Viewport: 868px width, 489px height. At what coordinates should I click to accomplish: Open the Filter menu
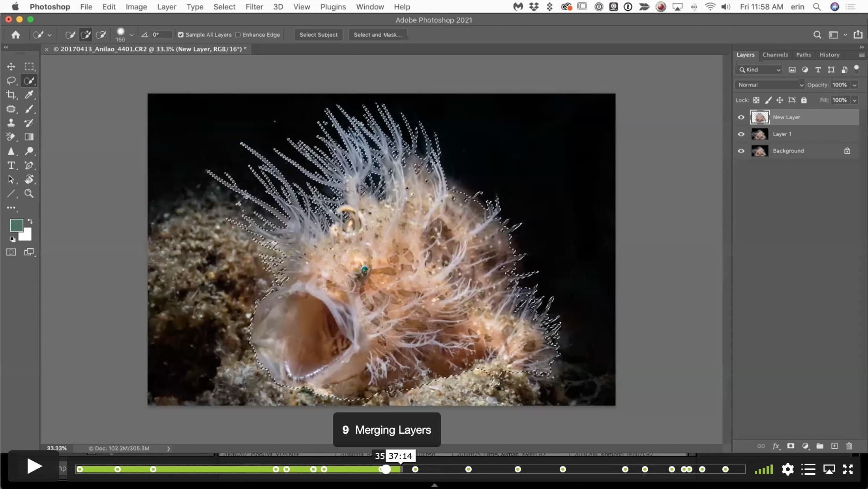click(x=254, y=7)
